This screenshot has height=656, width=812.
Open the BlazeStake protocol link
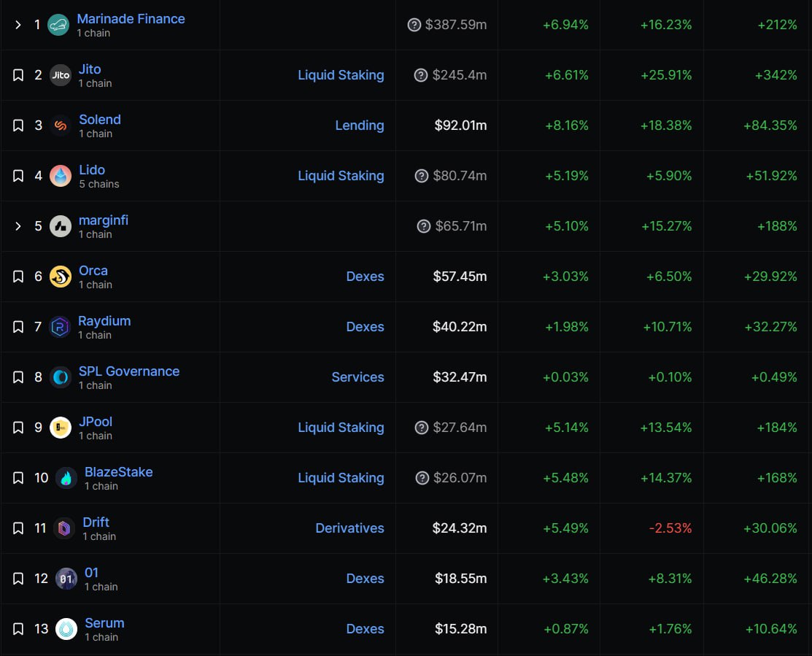coord(119,471)
